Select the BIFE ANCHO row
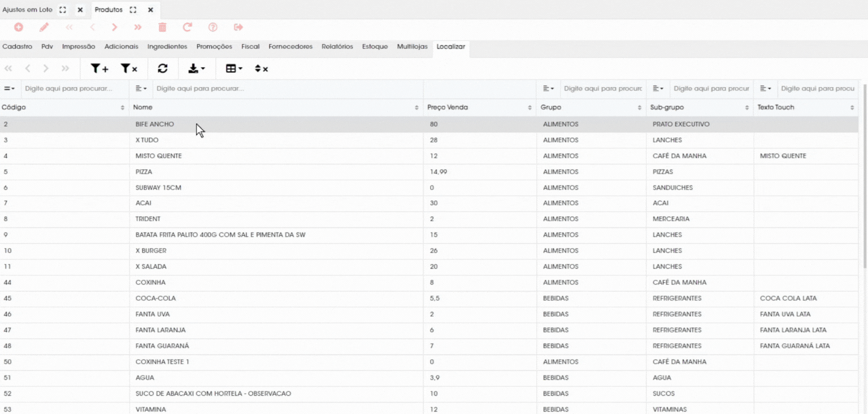Screen dimensions: 868x414 click(429, 124)
